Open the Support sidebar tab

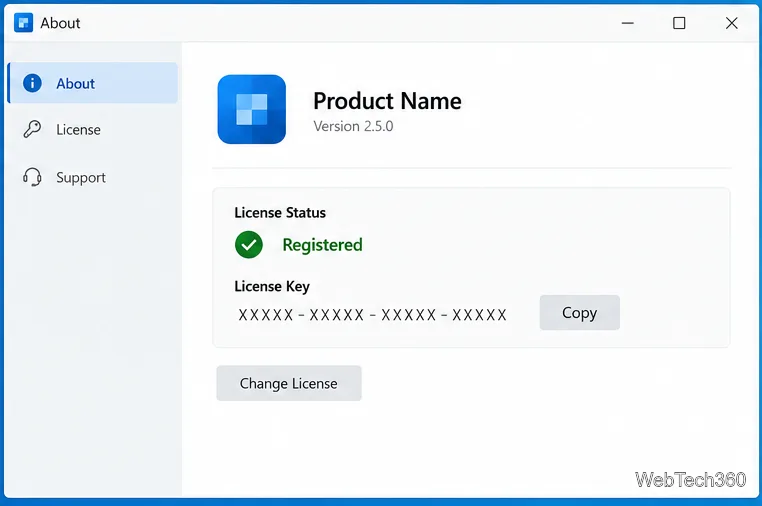click(92, 177)
